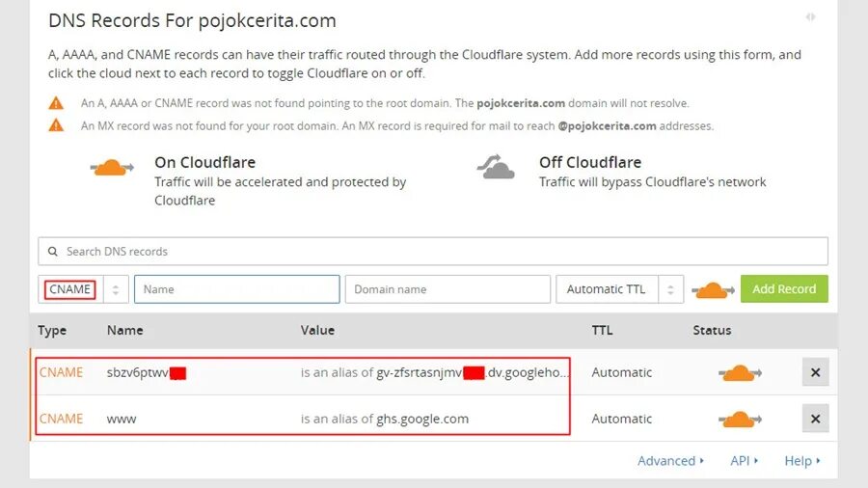The image size is (868, 488).
Task: Click the Domain name input field
Action: tap(448, 289)
